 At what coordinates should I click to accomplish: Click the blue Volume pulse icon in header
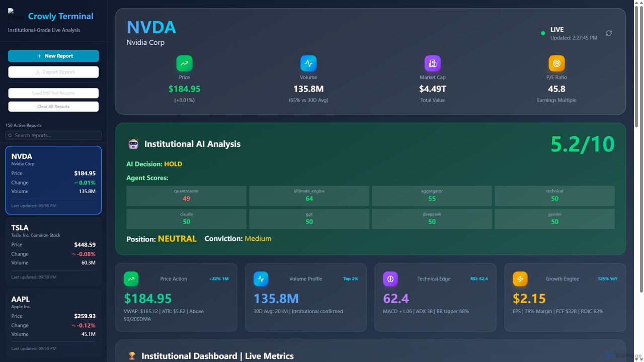tap(308, 63)
